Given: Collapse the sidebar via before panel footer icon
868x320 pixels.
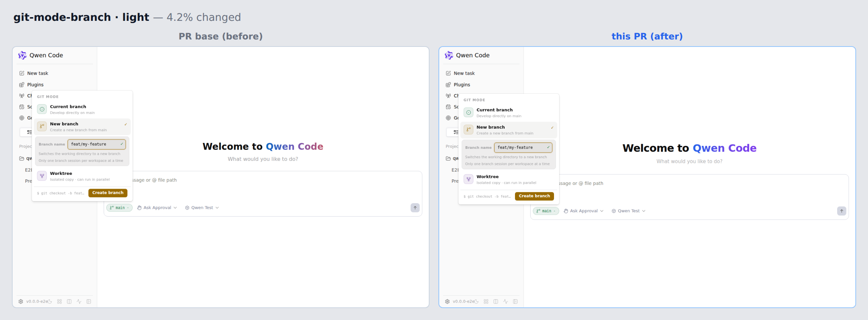Looking at the screenshot, I should pos(89,301).
